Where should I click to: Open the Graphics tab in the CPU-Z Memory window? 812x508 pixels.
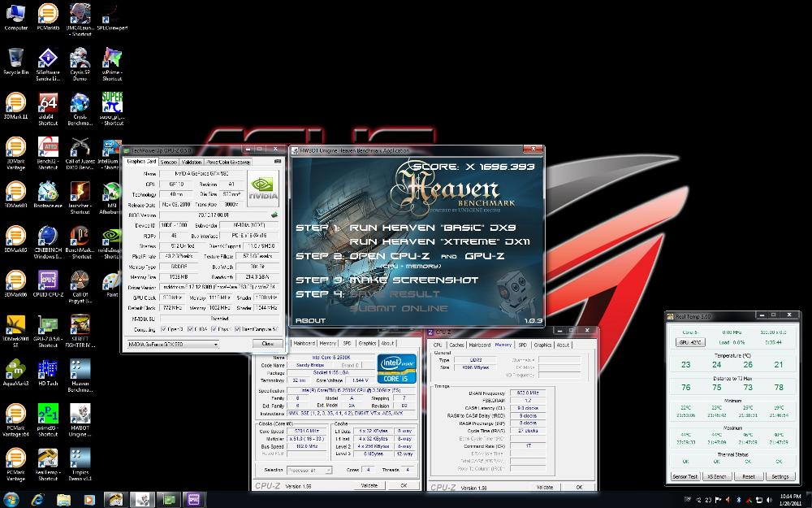(x=542, y=345)
